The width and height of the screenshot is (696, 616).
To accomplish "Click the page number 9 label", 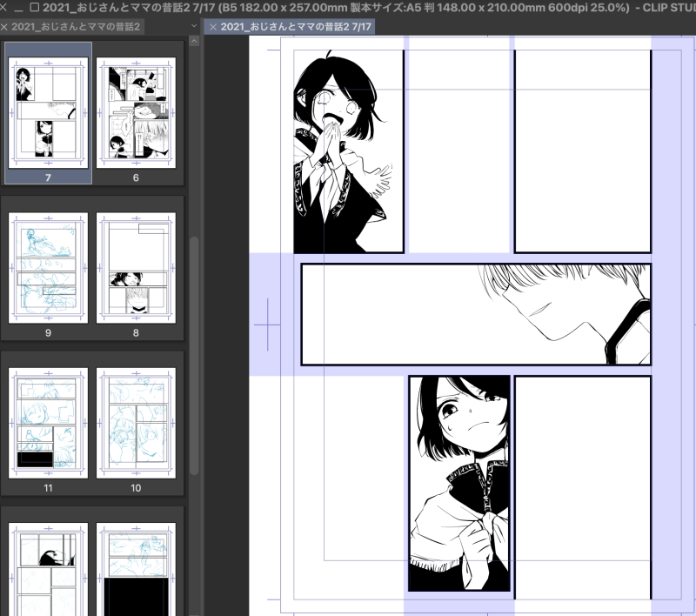I will point(48,333).
